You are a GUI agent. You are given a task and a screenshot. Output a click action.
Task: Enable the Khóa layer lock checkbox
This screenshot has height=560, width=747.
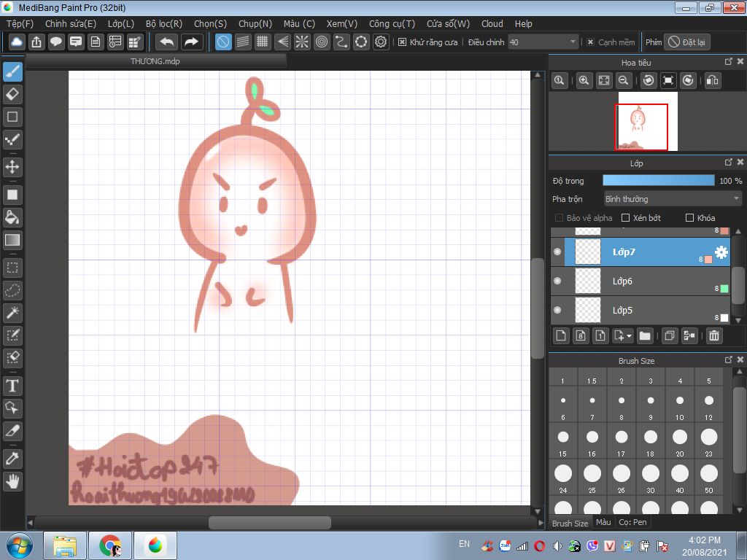(689, 218)
